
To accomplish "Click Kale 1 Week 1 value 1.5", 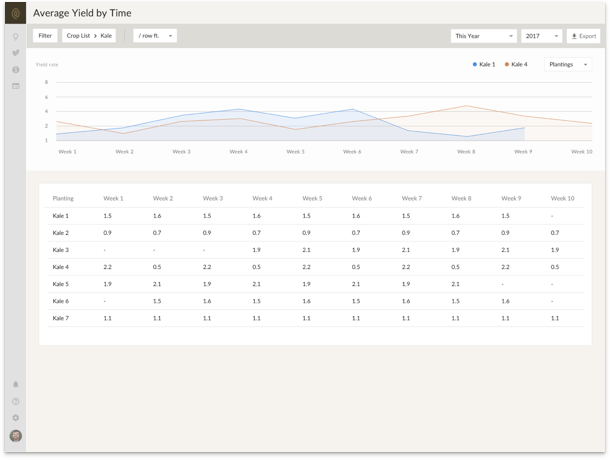I will click(107, 216).
